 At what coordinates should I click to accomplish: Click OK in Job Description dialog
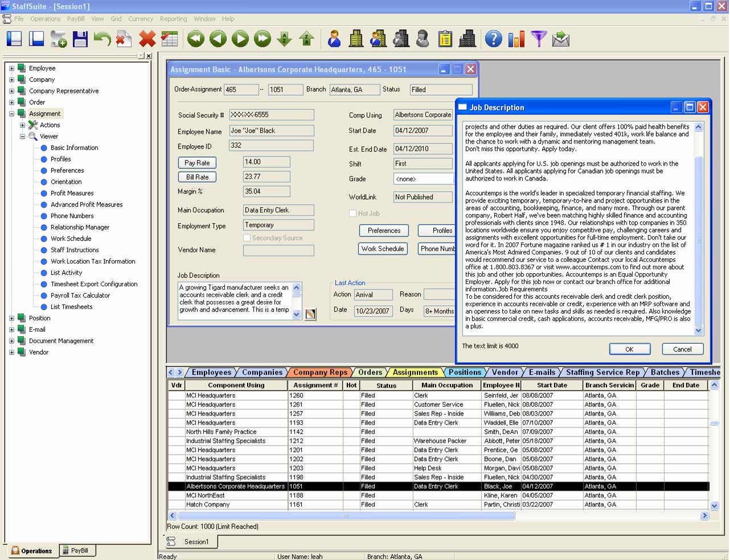[629, 349]
